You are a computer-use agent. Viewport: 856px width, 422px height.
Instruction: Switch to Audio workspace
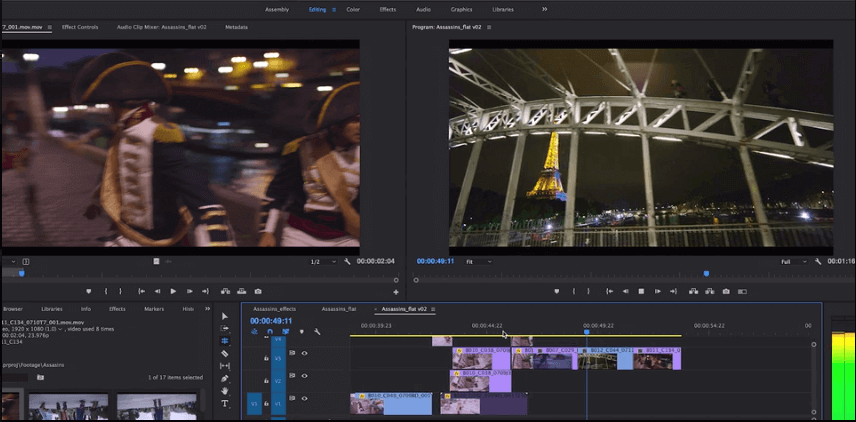pyautogui.click(x=423, y=10)
